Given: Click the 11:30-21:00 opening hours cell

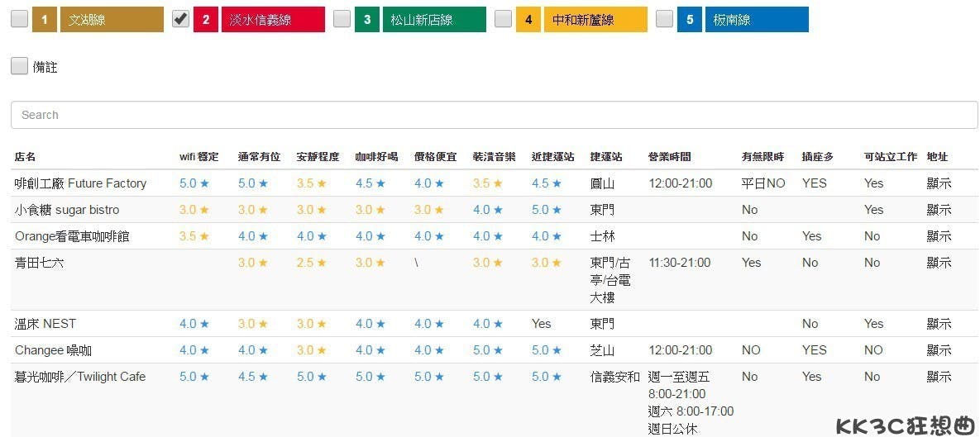Looking at the screenshot, I should pyautogui.click(x=680, y=263).
